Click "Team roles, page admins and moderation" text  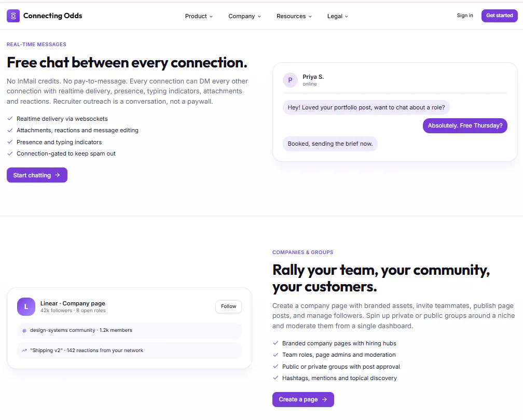(x=339, y=355)
